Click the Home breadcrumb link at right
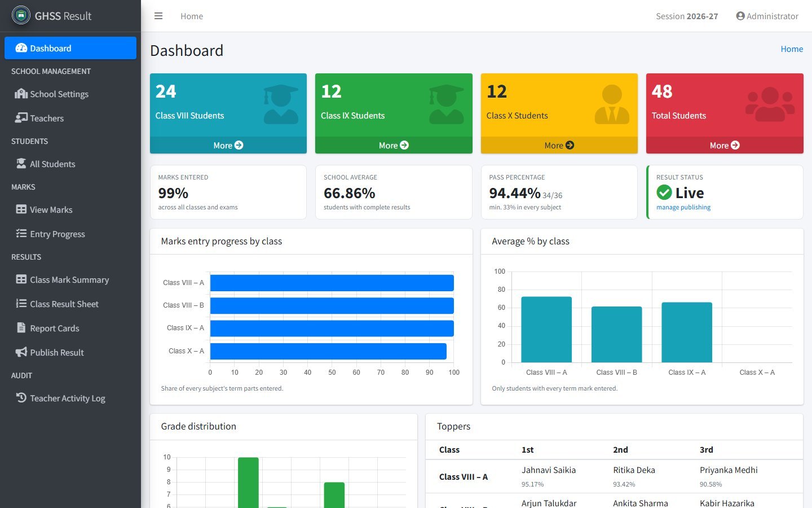812x508 pixels. (x=792, y=49)
